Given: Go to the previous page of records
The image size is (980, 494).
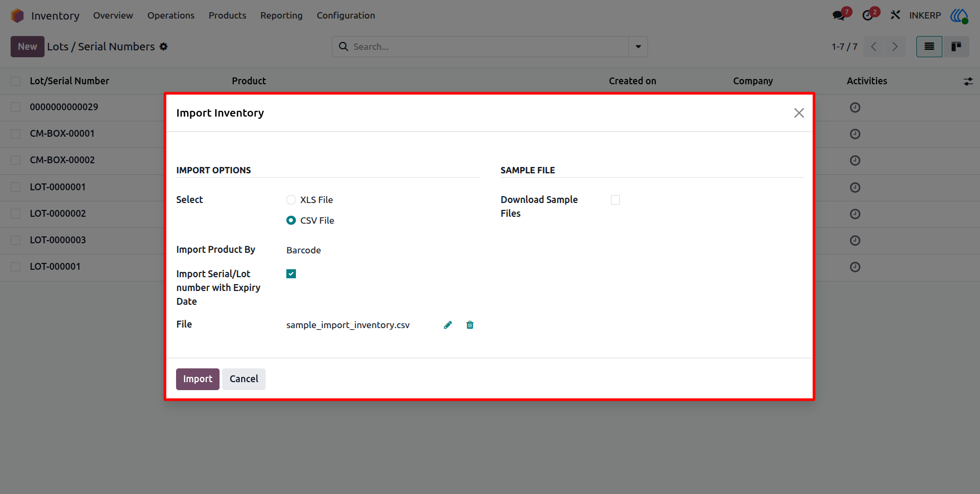Looking at the screenshot, I should [x=874, y=47].
